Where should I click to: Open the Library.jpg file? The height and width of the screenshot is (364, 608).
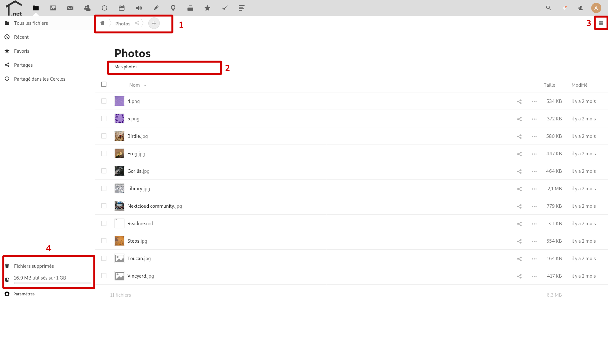tap(138, 188)
